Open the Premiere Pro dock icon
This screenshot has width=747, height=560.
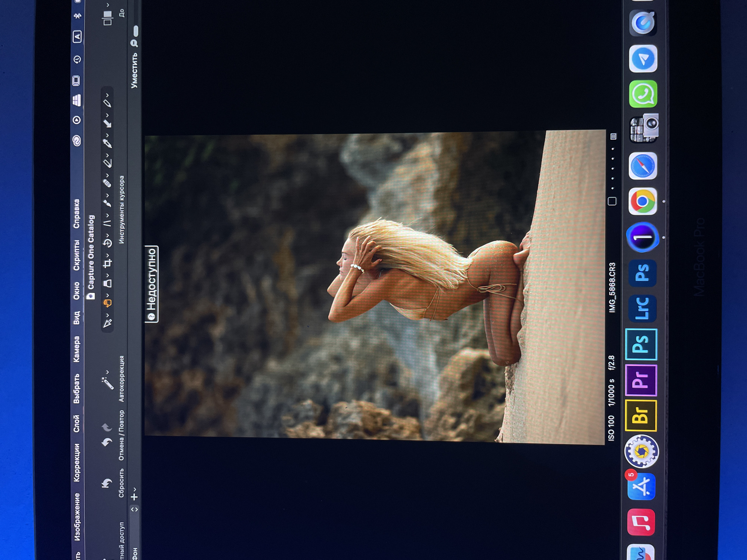[x=641, y=380]
